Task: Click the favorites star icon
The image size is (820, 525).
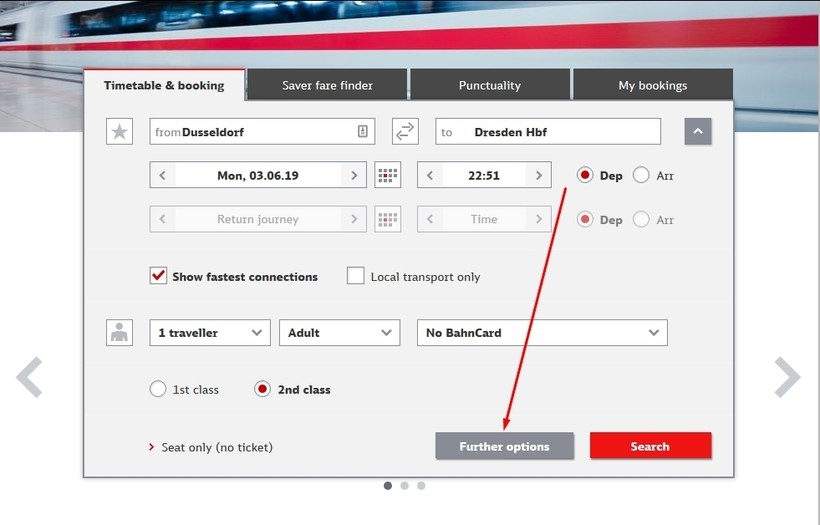Action: (x=119, y=132)
